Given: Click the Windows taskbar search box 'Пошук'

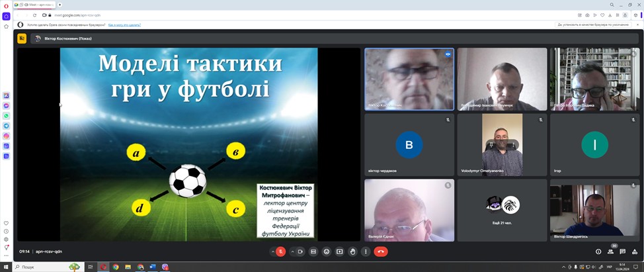Looking at the screenshot, I should 47,267.
